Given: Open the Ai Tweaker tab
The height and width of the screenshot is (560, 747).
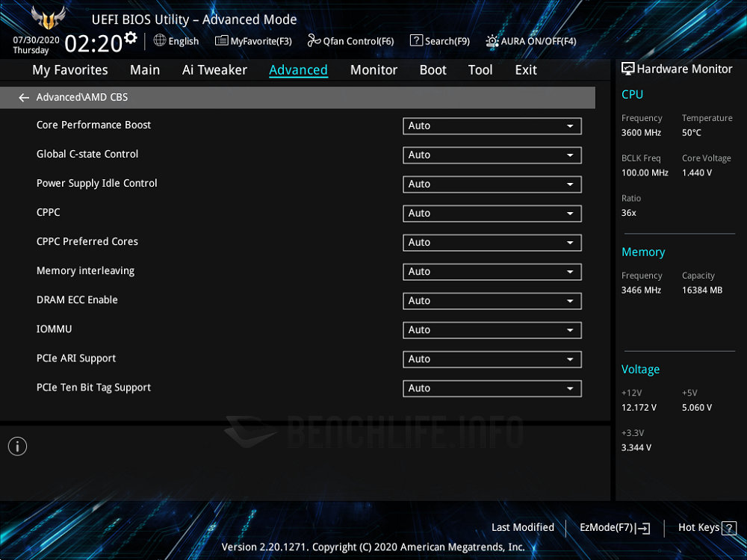Looking at the screenshot, I should coord(214,70).
